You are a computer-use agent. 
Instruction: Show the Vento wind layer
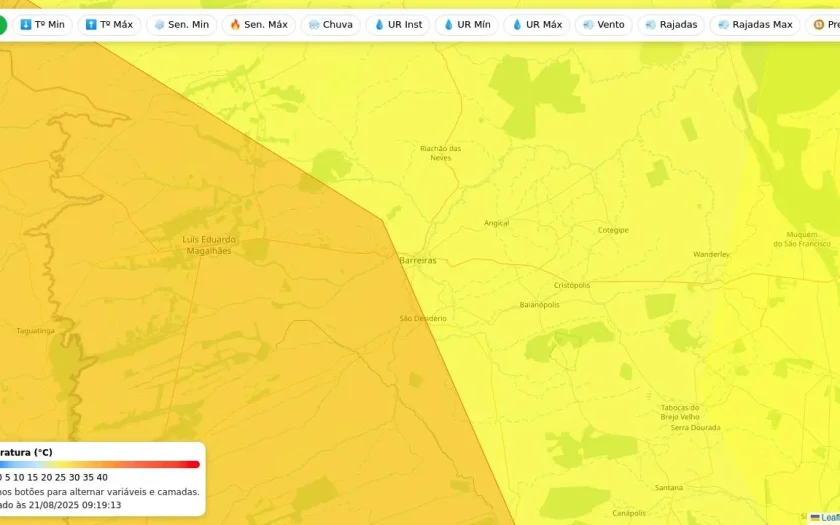(x=604, y=25)
